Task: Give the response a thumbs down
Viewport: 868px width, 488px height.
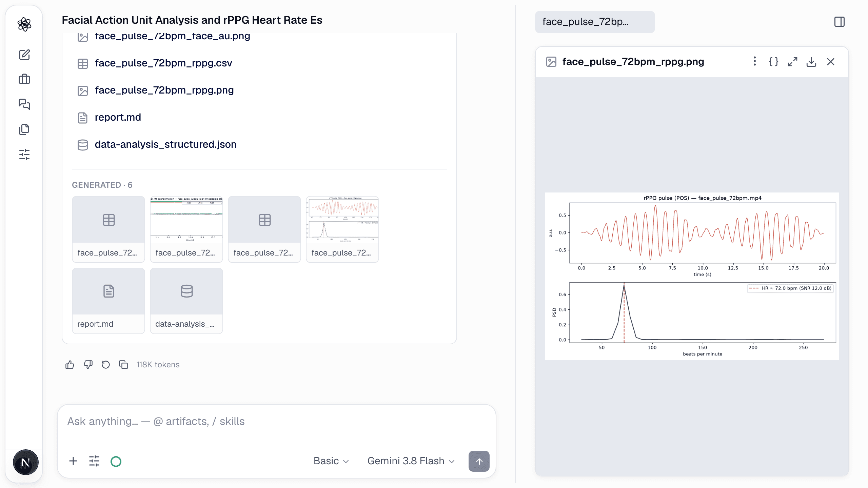Action: click(x=88, y=365)
